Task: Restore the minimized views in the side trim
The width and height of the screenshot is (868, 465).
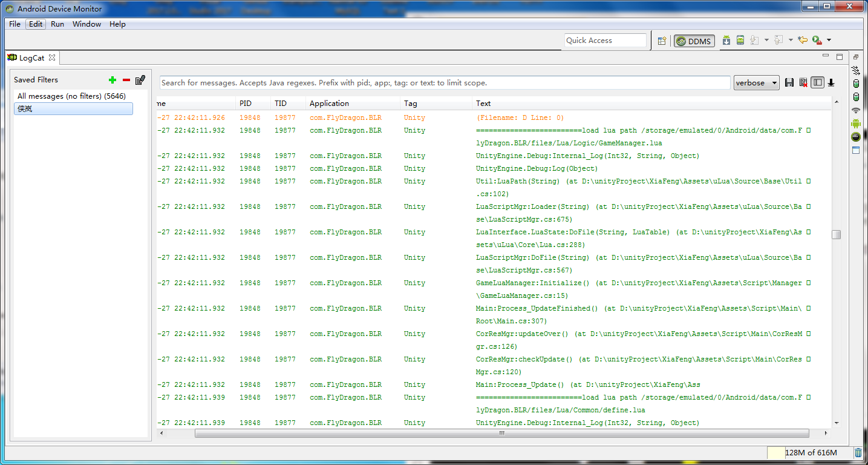Action: tap(856, 57)
